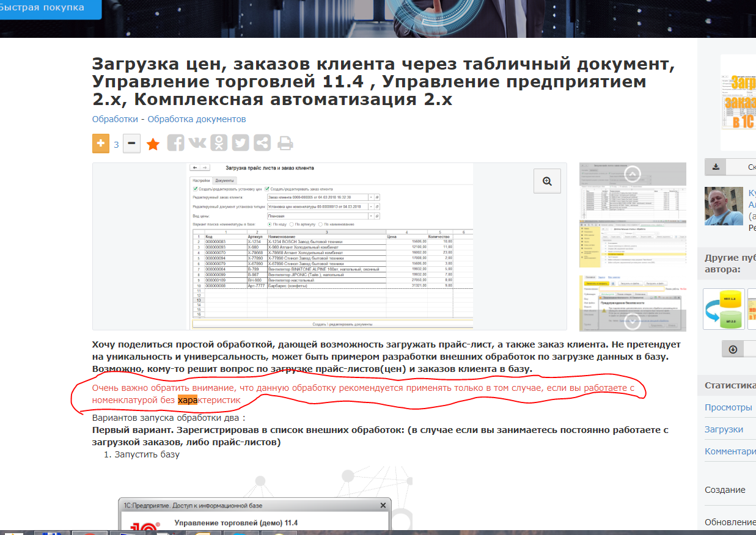Add the article to favorites via the star
Viewport: 756px width, 535px height.
point(153,144)
